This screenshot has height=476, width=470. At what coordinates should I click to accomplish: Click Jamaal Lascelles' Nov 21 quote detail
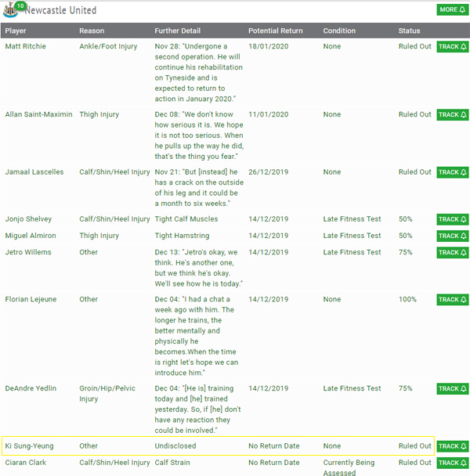coord(199,188)
